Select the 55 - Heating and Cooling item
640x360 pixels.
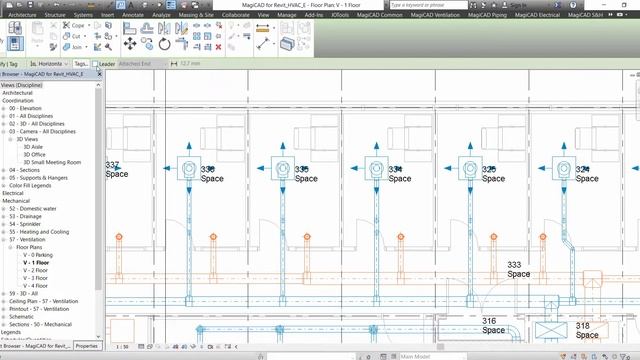(x=39, y=232)
